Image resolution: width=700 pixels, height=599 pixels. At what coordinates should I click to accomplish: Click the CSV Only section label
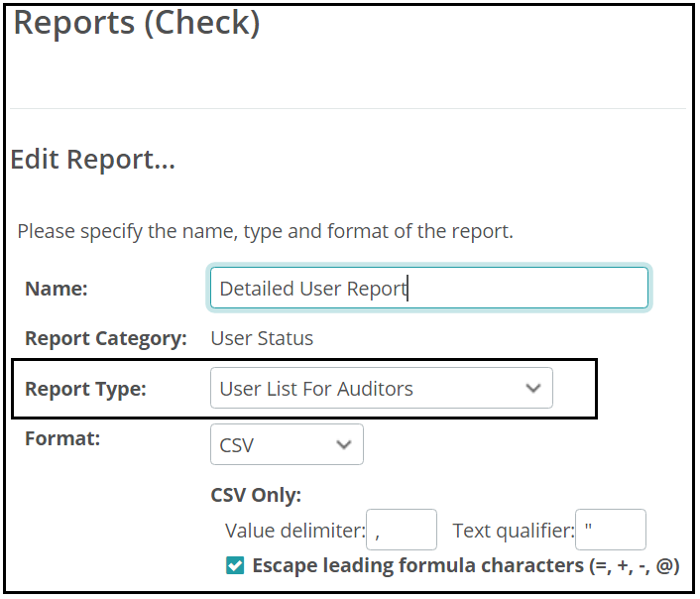coord(256,495)
